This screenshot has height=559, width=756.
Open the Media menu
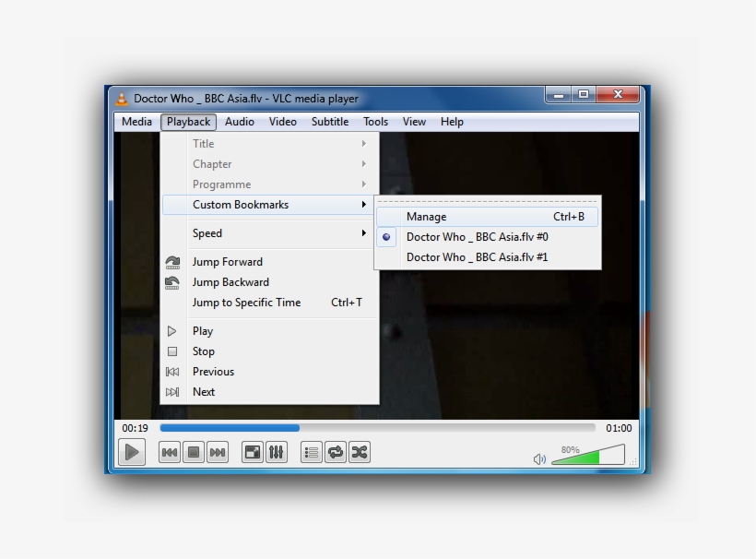click(x=137, y=122)
